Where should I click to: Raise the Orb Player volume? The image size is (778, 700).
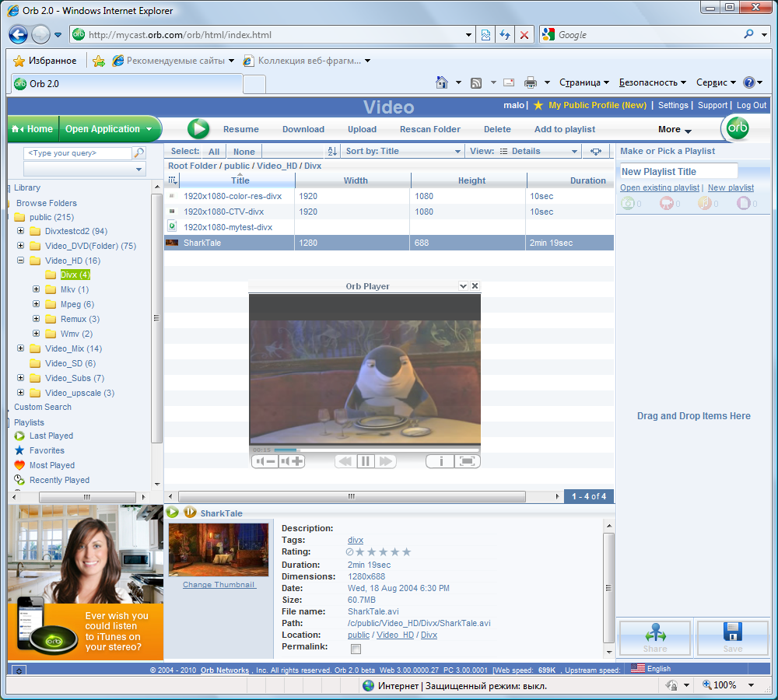click(291, 461)
